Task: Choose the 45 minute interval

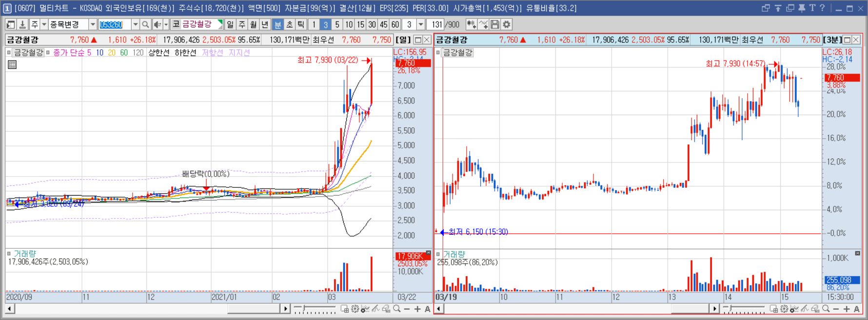Action: click(384, 24)
